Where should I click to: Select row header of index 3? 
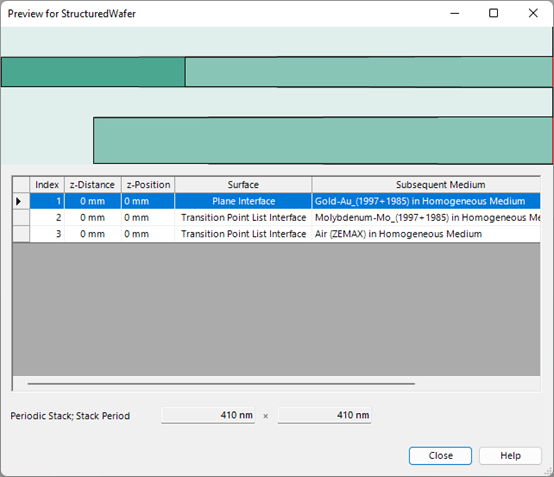tap(21, 234)
